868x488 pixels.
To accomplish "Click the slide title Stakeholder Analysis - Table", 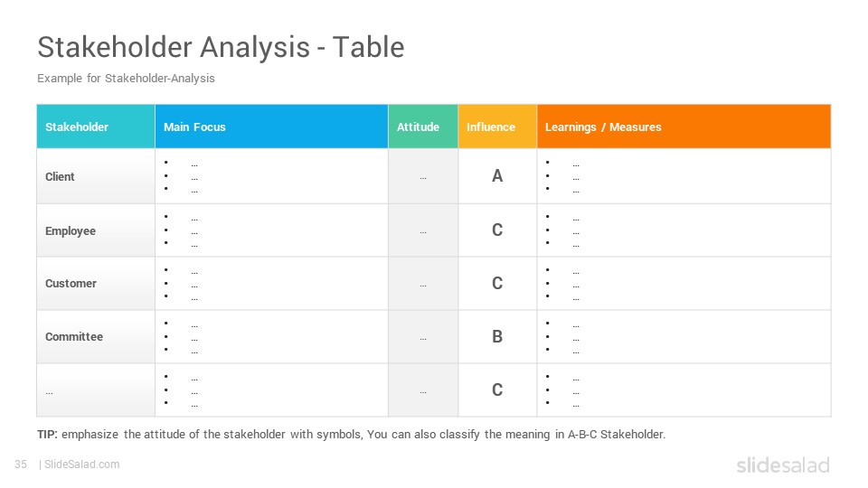I will [x=221, y=47].
